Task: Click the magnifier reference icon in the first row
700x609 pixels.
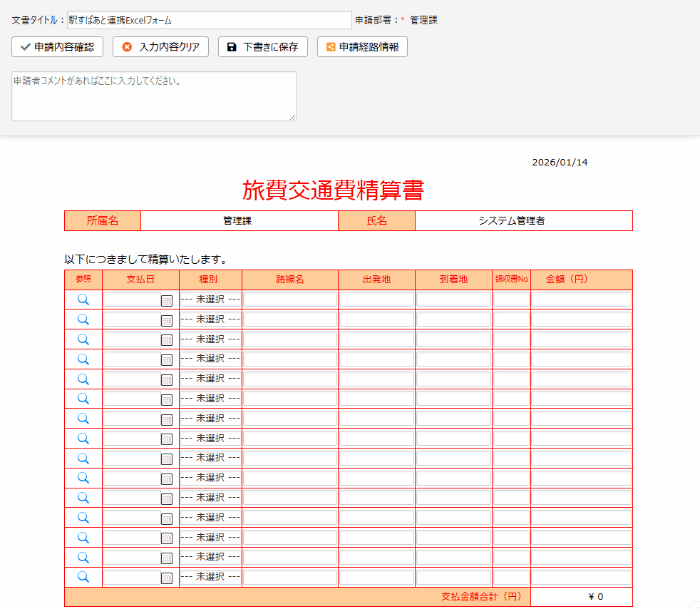Action: coord(83,300)
